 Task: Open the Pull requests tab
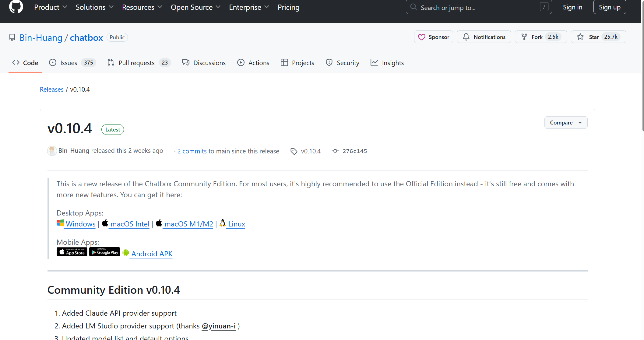coord(139,63)
